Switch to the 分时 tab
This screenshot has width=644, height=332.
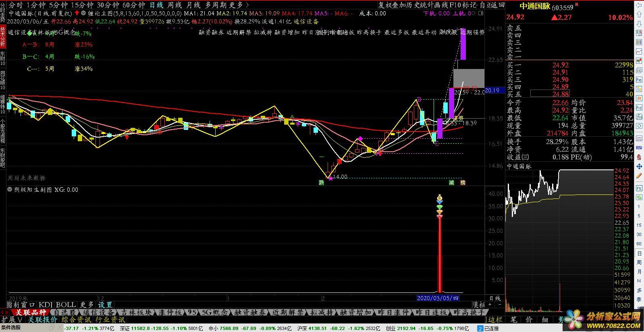click(16, 5)
